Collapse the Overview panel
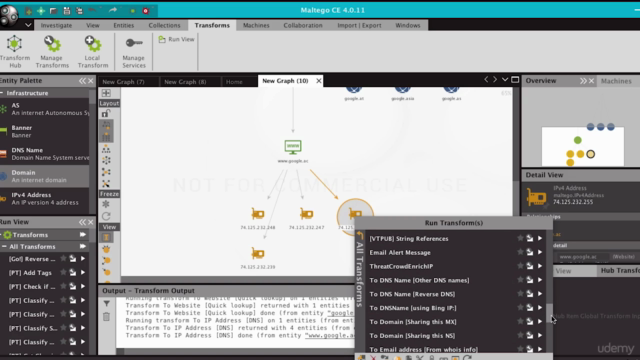 (583, 81)
